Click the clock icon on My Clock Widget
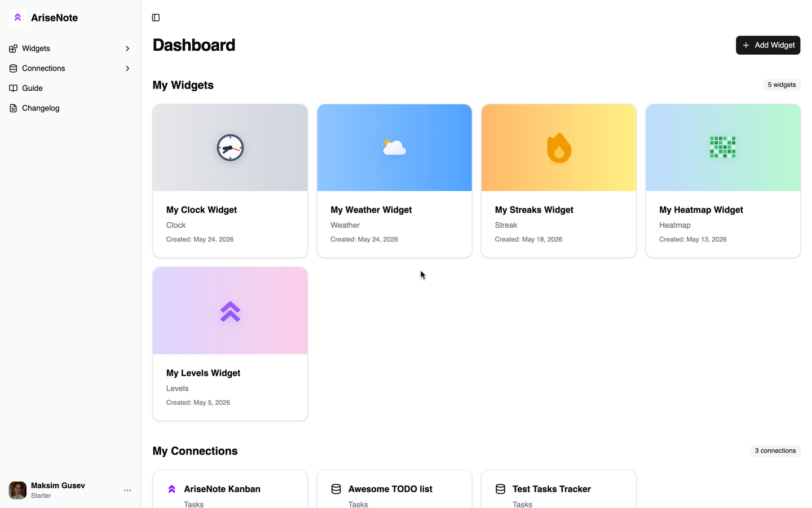The width and height of the screenshot is (812, 508). tap(230, 148)
